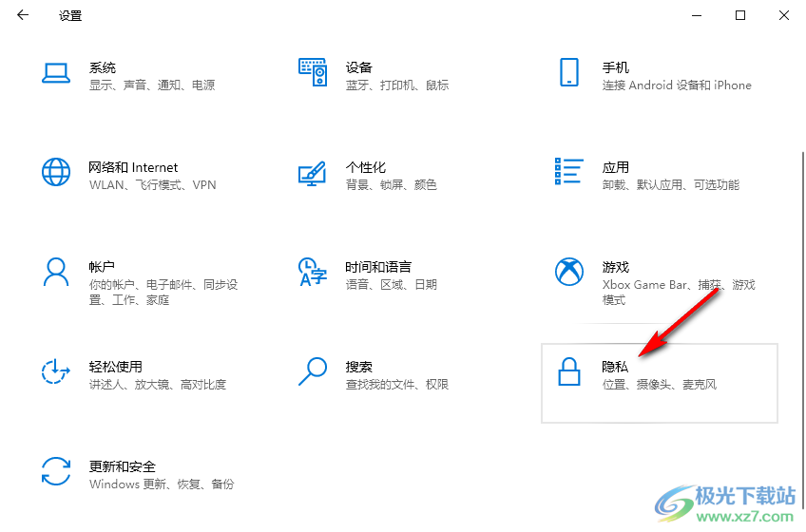Screen dimensions: 806x532
Task: Click the 游戏 Xbox icon
Action: click(x=569, y=272)
